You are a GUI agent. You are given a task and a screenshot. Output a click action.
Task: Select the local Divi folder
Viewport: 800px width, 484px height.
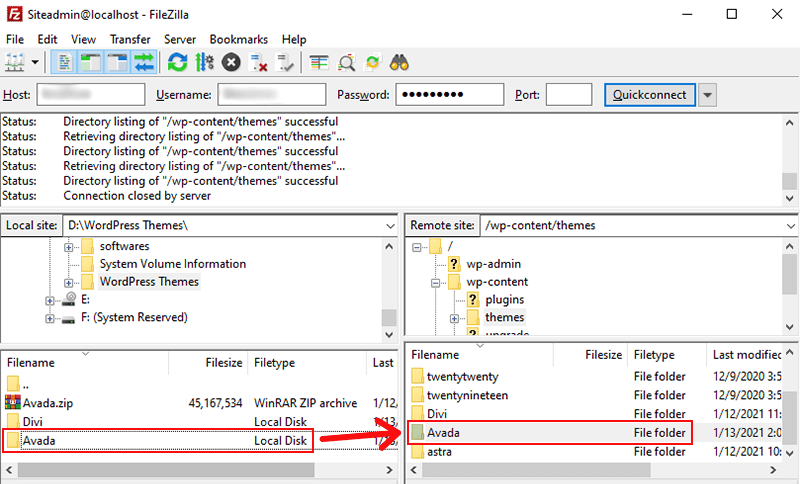(x=33, y=422)
